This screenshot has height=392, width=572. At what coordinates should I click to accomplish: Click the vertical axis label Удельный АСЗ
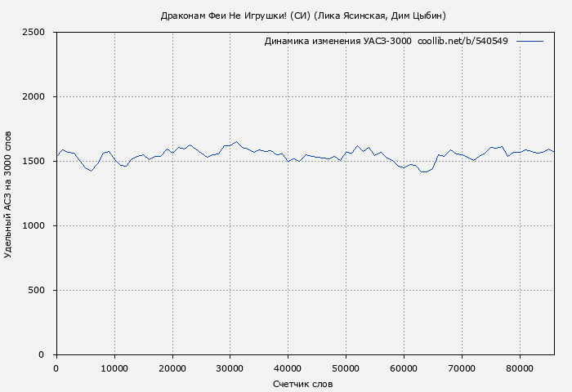[9, 194]
